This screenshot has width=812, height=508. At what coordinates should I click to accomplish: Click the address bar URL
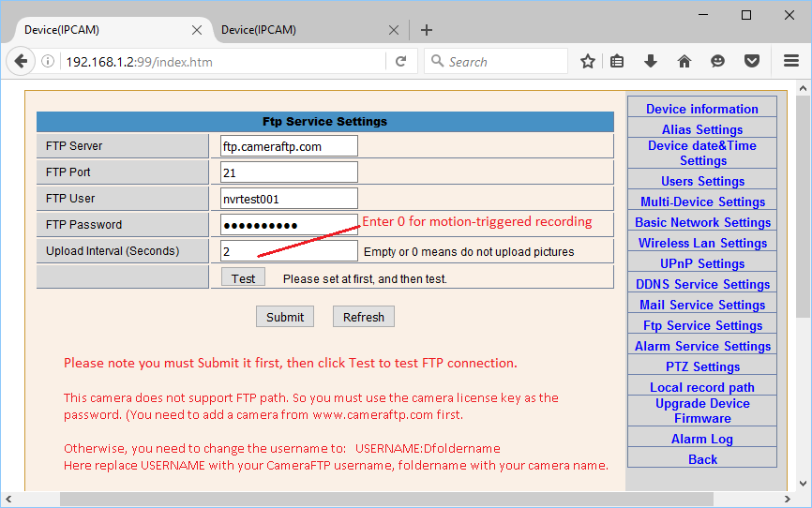140,62
